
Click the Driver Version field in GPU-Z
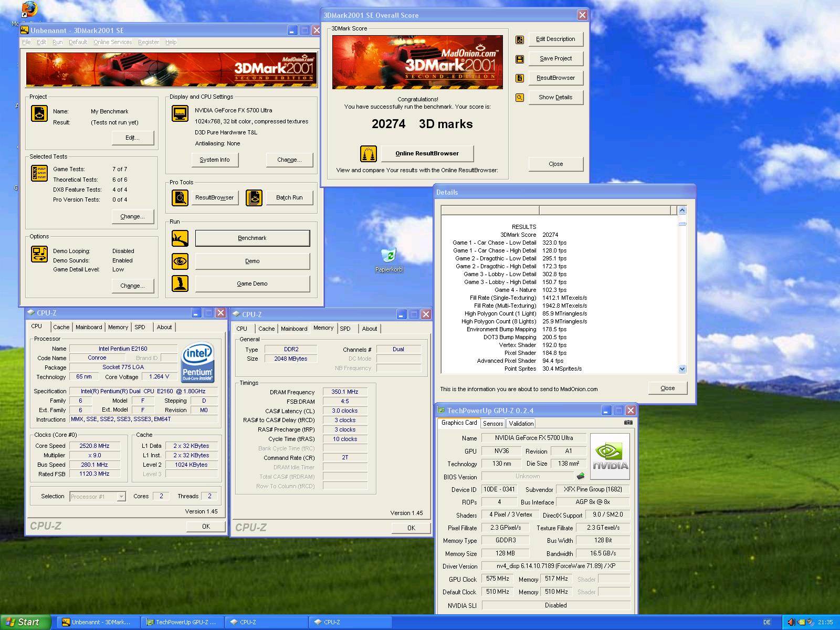(556, 566)
